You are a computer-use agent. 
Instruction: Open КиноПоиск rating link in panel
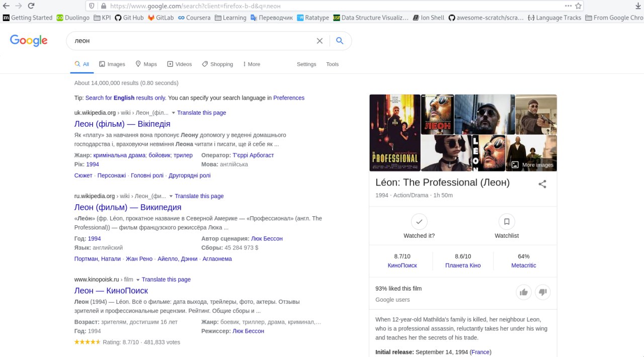(x=402, y=265)
